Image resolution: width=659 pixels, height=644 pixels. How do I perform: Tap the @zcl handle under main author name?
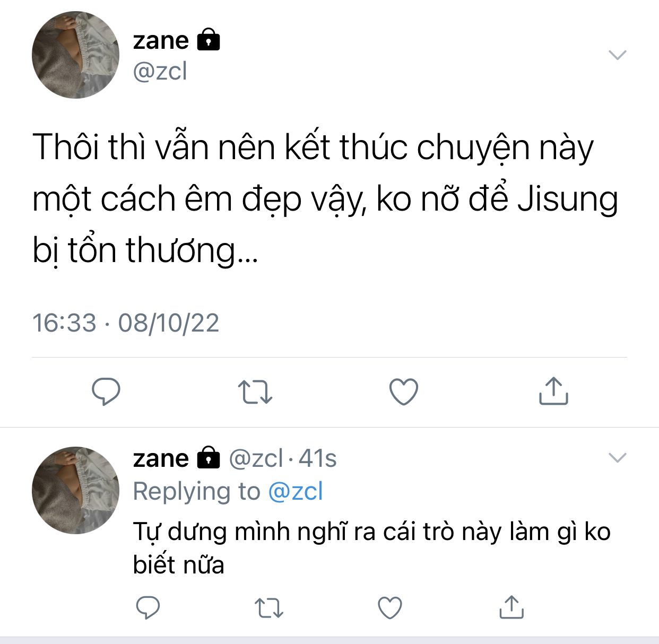point(160,71)
